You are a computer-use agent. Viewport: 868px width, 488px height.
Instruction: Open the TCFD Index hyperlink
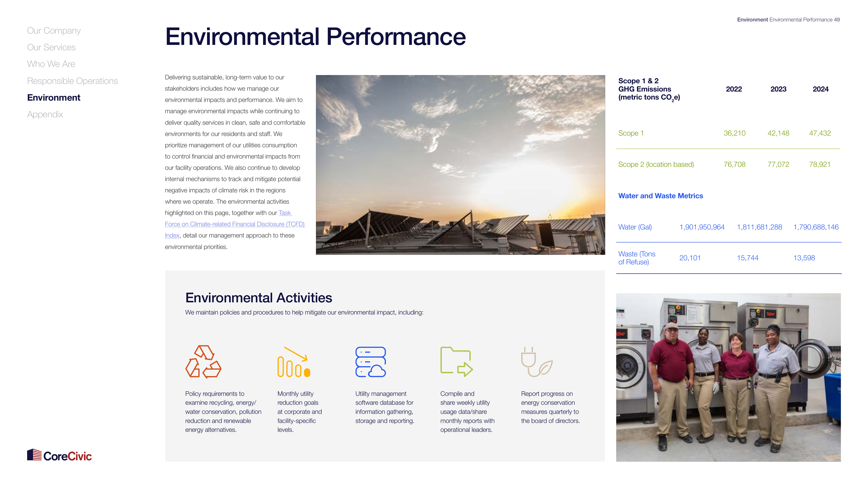click(x=235, y=224)
